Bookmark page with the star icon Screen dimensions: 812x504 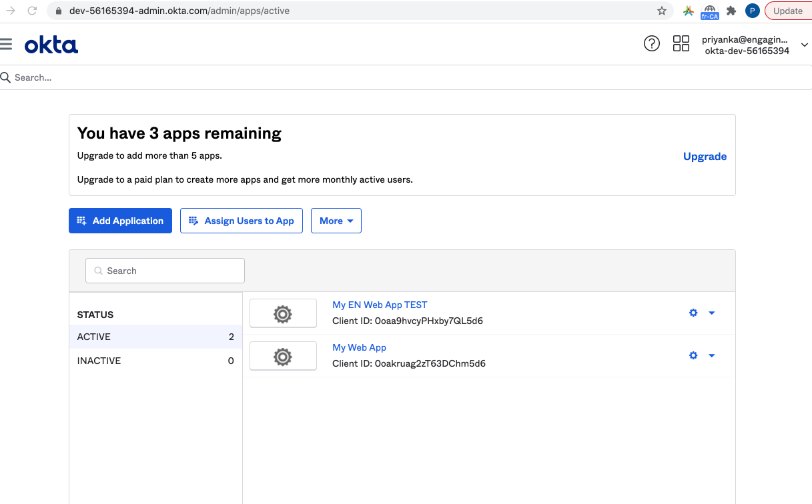point(662,11)
